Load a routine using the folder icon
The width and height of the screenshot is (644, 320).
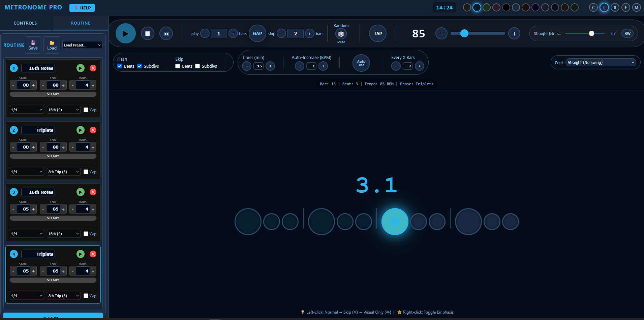(x=52, y=45)
